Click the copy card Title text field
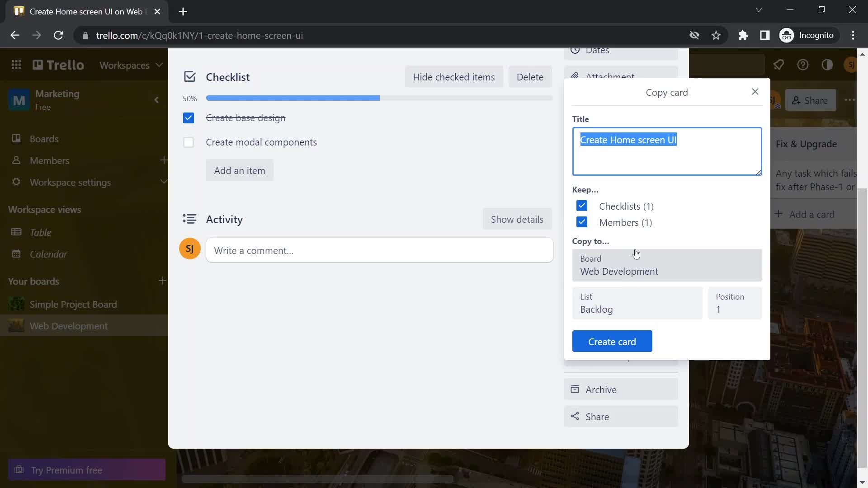Image resolution: width=868 pixels, height=488 pixels. [x=667, y=151]
